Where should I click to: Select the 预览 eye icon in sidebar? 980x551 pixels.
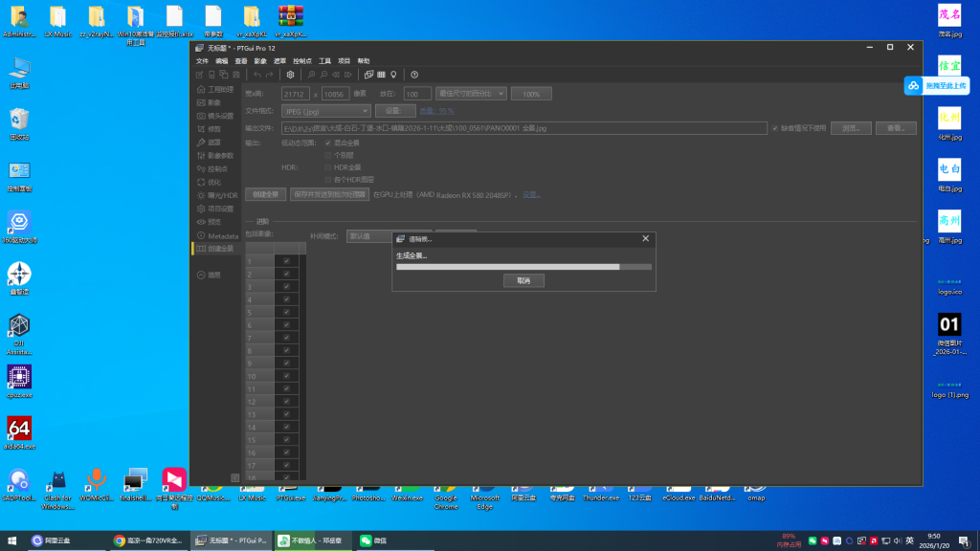[200, 222]
